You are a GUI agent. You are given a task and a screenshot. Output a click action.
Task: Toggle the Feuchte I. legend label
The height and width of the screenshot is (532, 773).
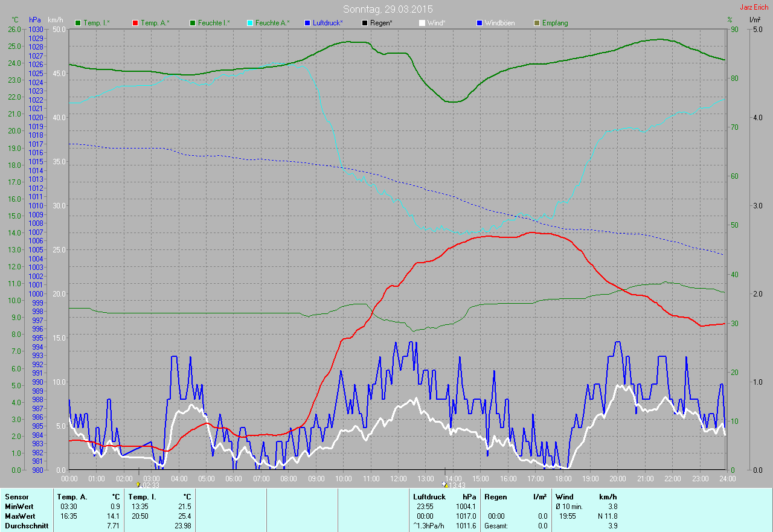point(213,23)
